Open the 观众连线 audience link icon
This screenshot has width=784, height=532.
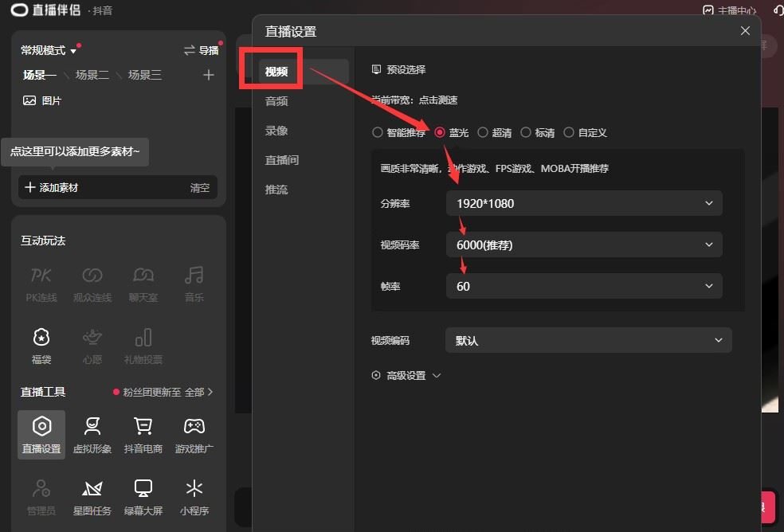tap(92, 284)
